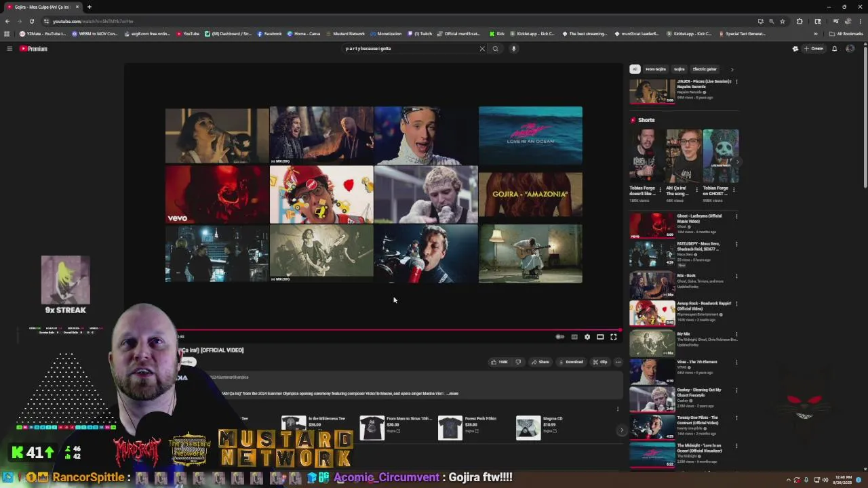Open the Facebook bookmark
Image resolution: width=868 pixels, height=488 pixels.
click(269, 34)
